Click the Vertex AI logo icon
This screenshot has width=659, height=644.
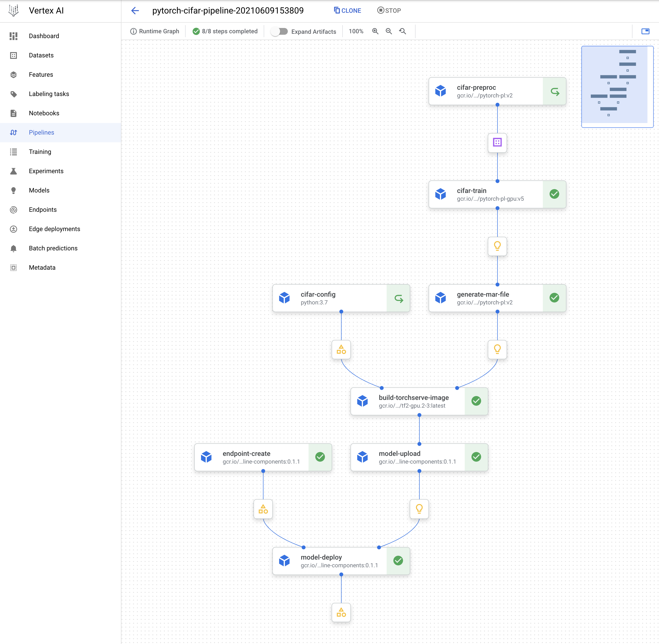coord(13,10)
